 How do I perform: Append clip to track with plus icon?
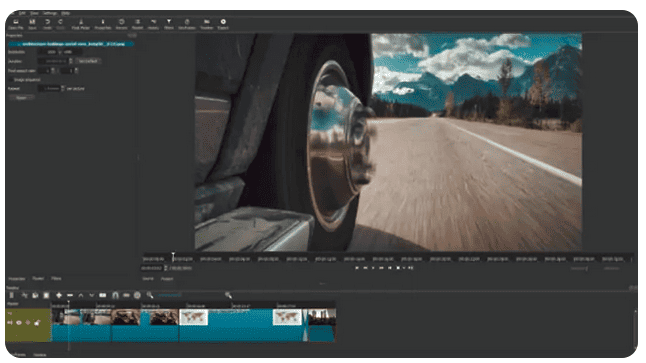pos(59,295)
